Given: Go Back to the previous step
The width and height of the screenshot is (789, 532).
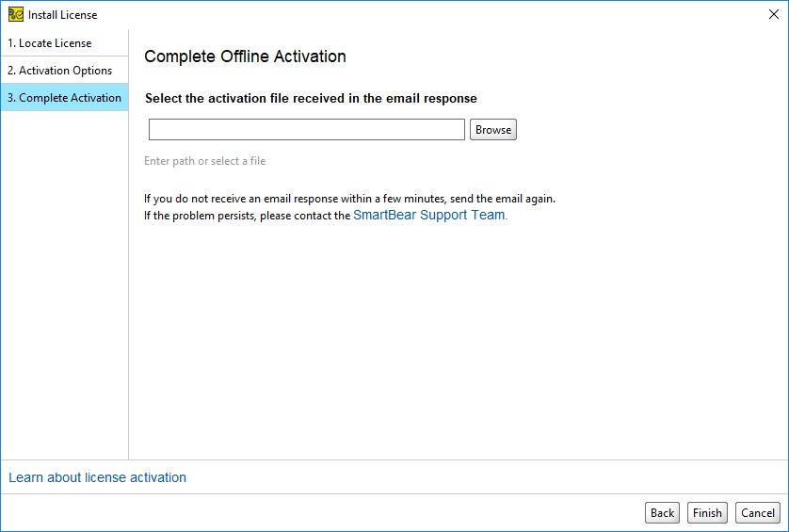Looking at the screenshot, I should click(x=662, y=512).
